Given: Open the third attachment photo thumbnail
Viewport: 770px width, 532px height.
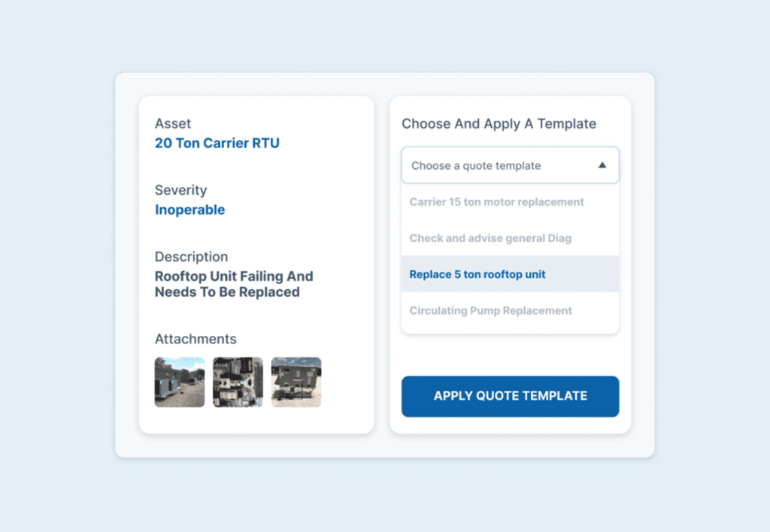Looking at the screenshot, I should pyautogui.click(x=296, y=382).
